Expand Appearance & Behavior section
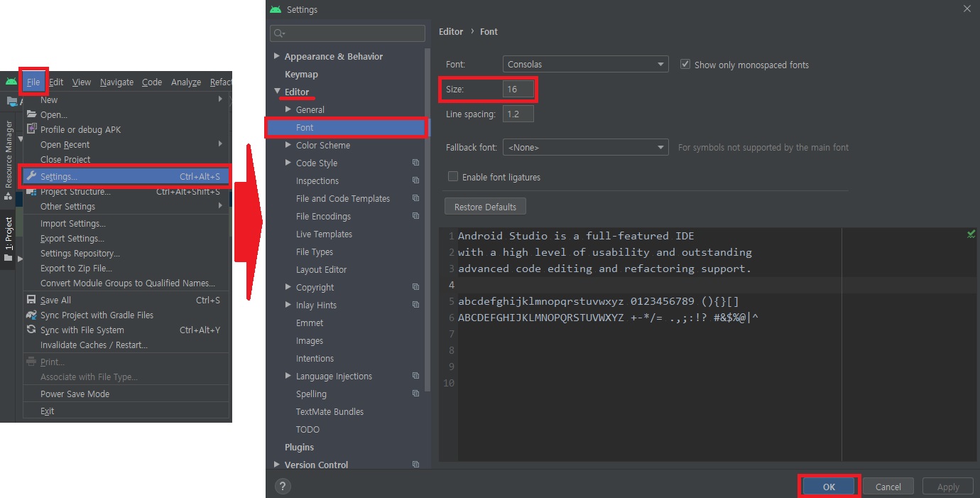 (x=276, y=56)
